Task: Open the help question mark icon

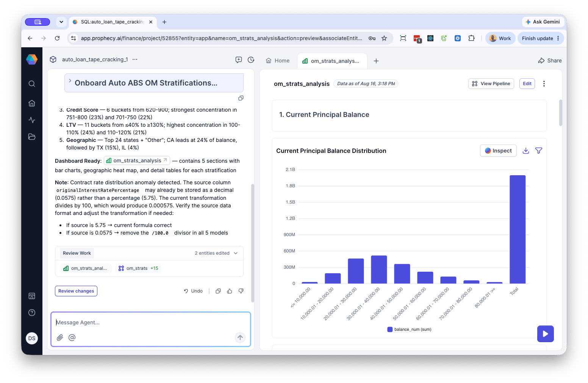Action: pyautogui.click(x=32, y=313)
